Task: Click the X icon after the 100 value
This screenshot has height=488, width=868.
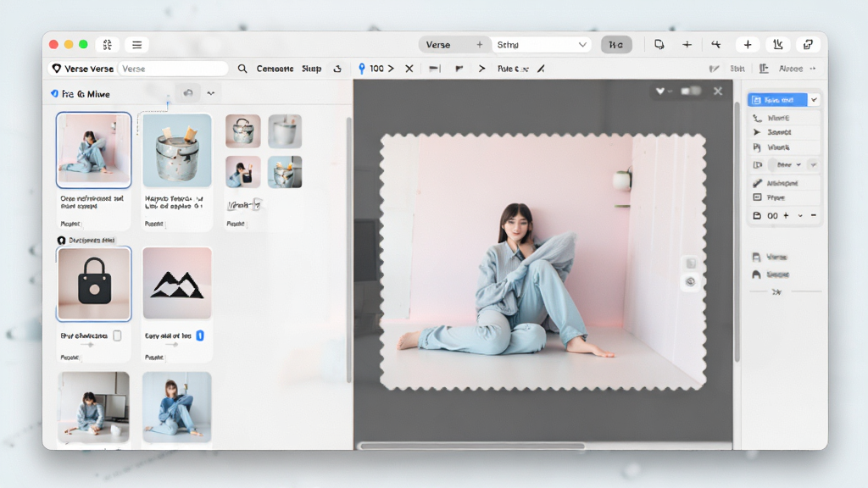Action: (x=409, y=69)
